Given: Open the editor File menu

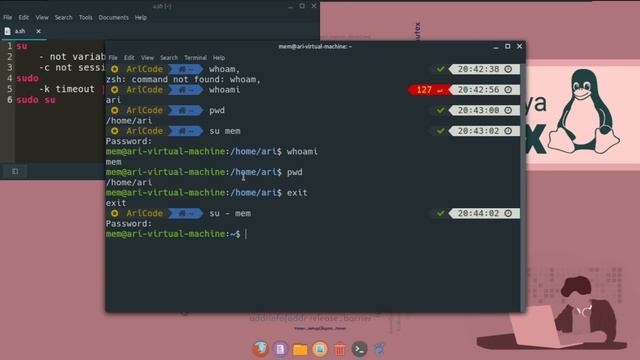Looking at the screenshot, I should 8,18.
